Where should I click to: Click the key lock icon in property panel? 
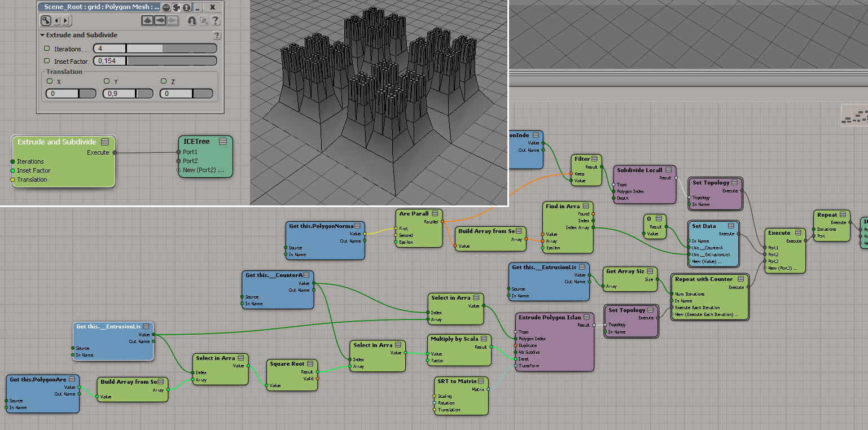point(46,21)
